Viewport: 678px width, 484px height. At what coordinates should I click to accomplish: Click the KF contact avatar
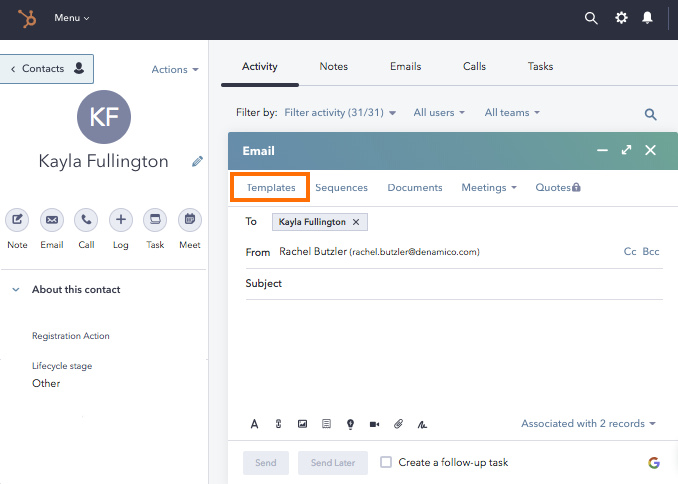pyautogui.click(x=104, y=117)
